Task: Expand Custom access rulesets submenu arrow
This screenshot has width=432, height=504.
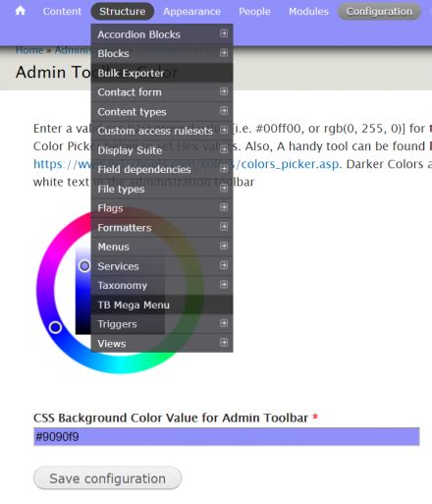Action: (x=224, y=130)
